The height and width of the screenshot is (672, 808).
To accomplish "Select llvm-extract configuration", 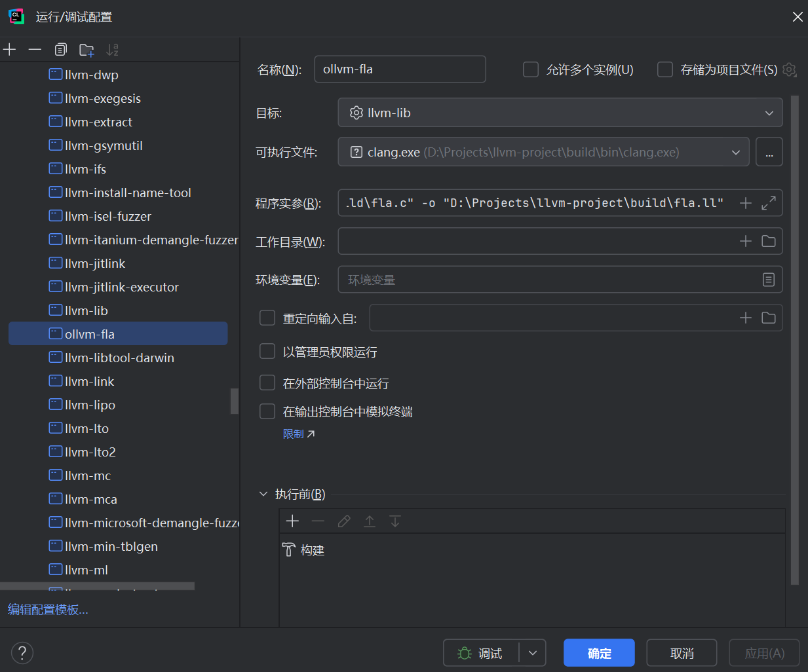I will [98, 122].
